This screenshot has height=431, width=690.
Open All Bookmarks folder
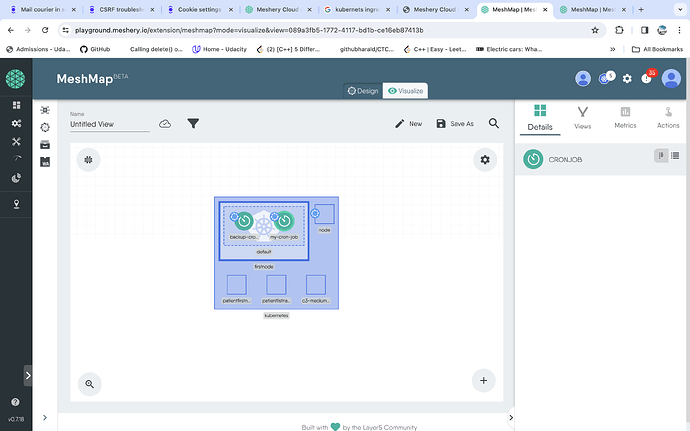[657, 49]
